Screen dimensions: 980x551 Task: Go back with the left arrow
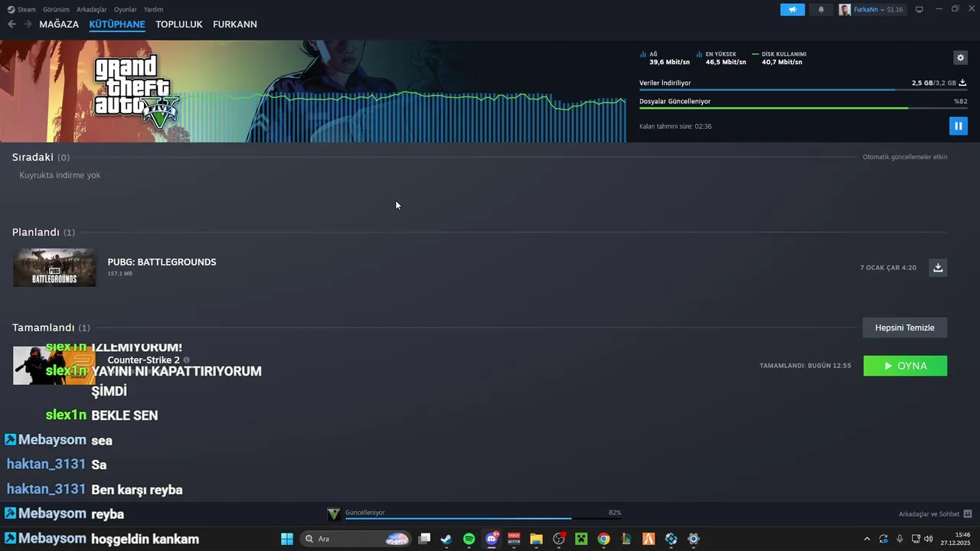[11, 24]
